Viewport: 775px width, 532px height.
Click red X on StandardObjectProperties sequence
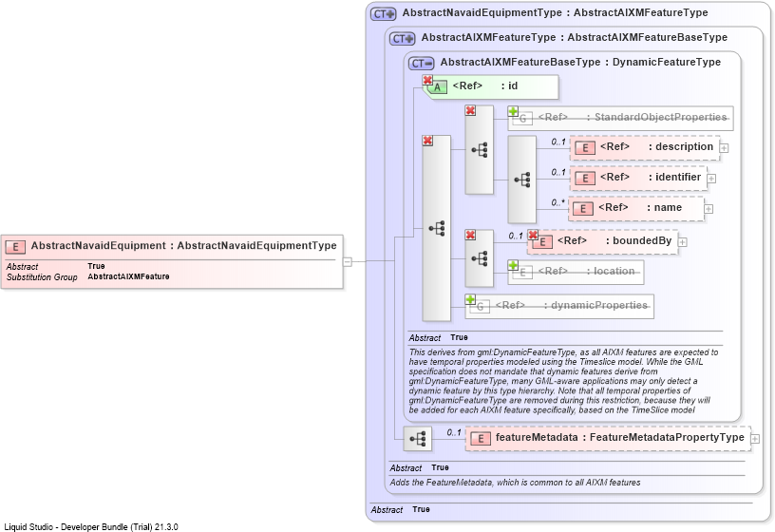pyautogui.click(x=470, y=110)
